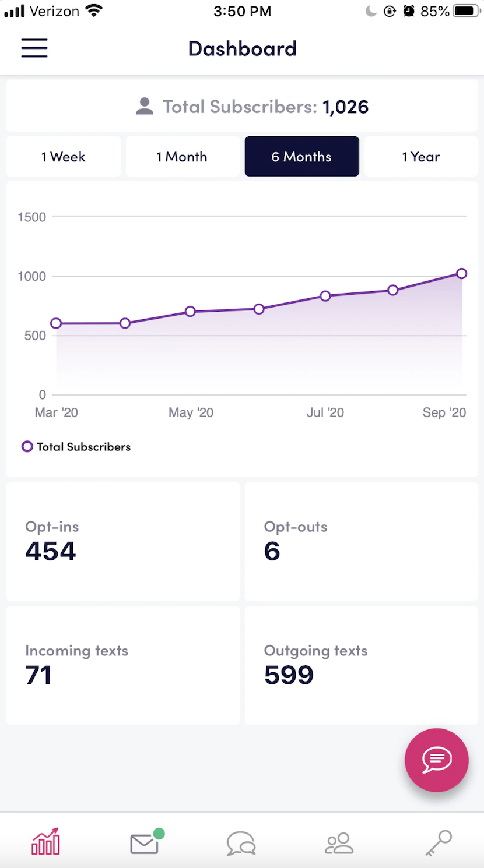Tap the dashboard analytics chart icon

coord(45,842)
